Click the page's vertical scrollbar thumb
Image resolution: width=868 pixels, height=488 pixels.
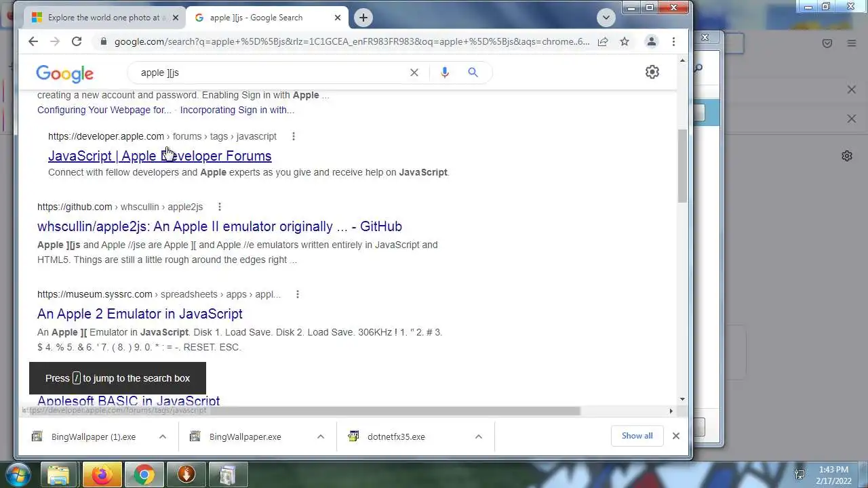pos(682,165)
